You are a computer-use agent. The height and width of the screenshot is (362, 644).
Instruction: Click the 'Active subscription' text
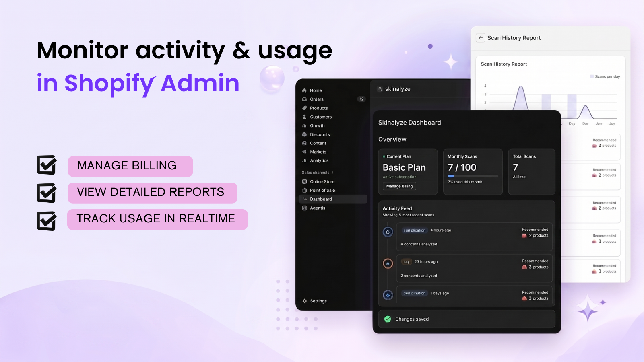pyautogui.click(x=400, y=177)
